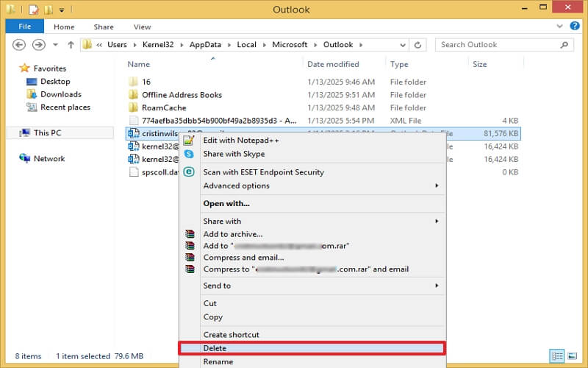Switch to the Home ribbon tab
Screen dimensions: 588x368
coord(64,26)
